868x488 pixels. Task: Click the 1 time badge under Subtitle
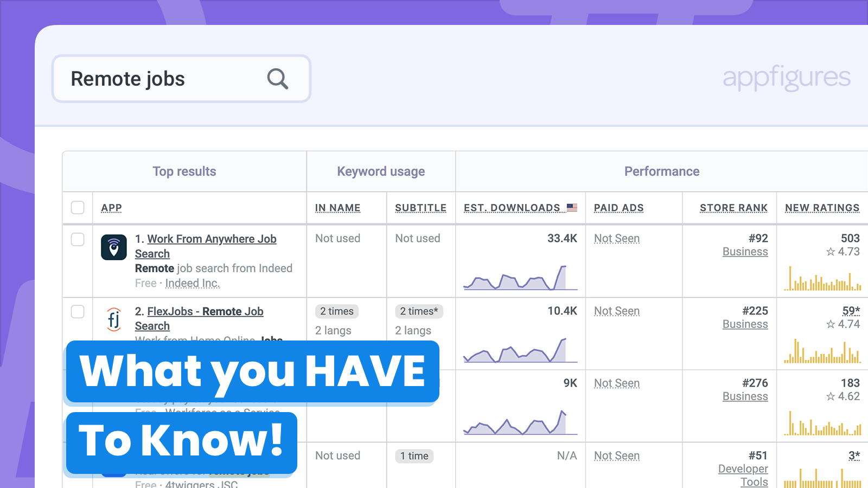coord(414,456)
